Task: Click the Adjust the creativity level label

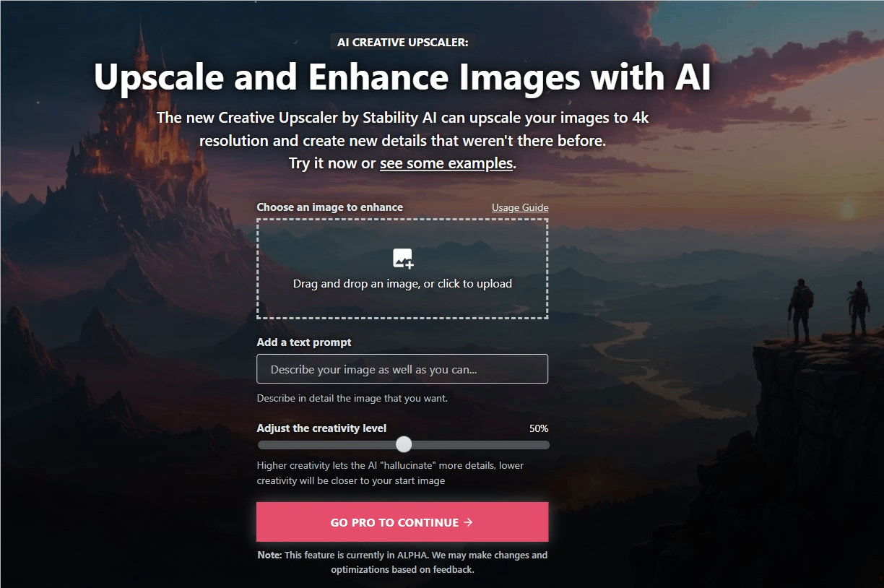Action: click(321, 428)
